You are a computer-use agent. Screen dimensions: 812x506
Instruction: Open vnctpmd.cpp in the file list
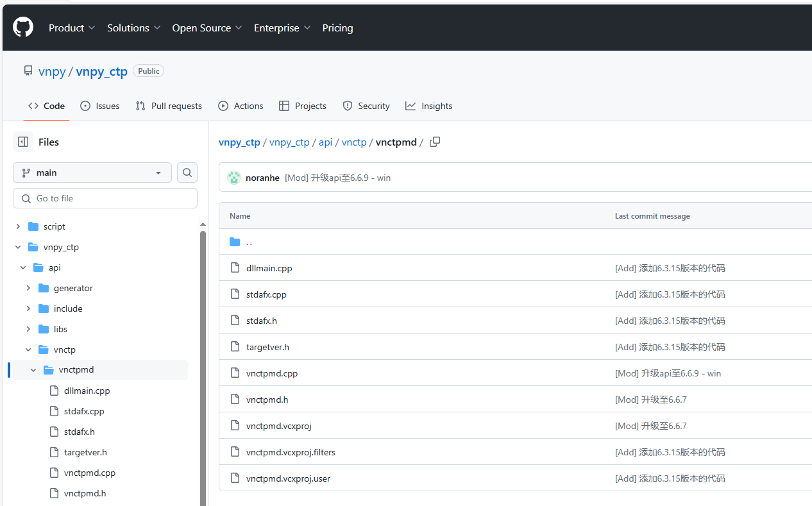(272, 373)
